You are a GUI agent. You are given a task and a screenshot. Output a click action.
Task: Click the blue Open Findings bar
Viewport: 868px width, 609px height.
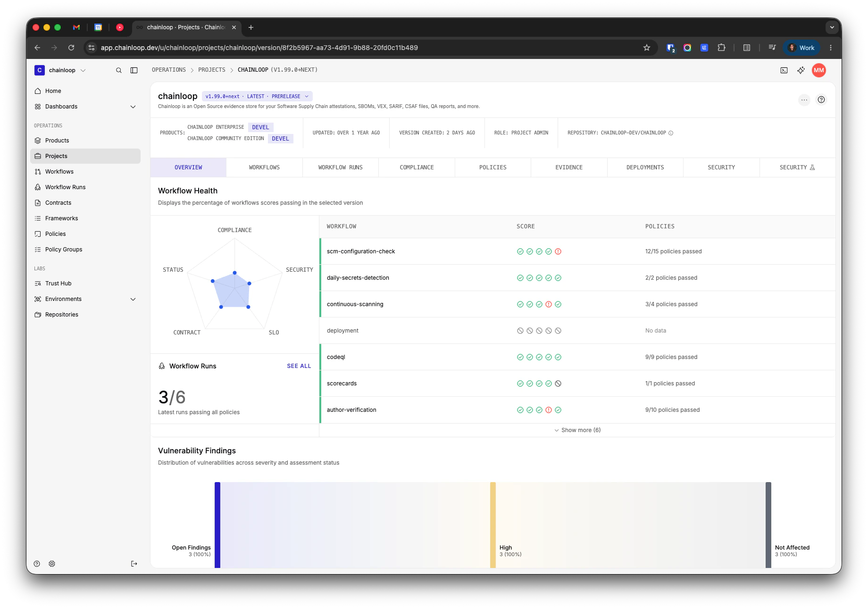pyautogui.click(x=217, y=525)
